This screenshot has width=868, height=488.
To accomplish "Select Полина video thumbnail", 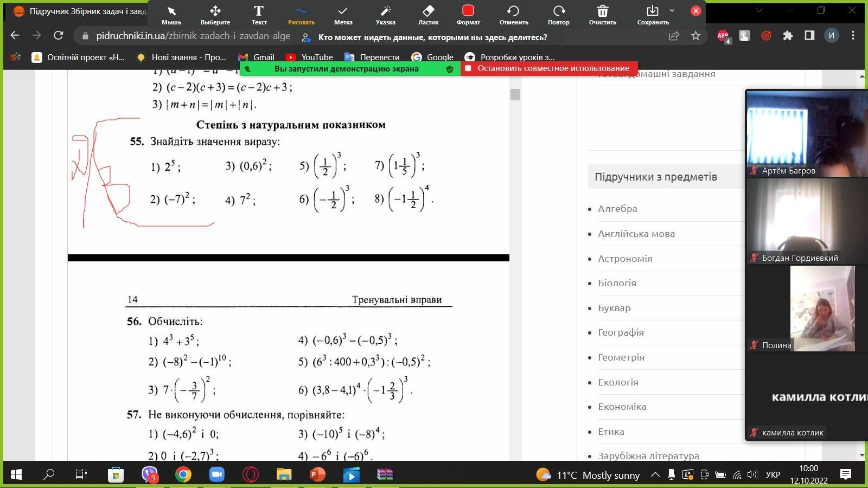I will click(x=807, y=309).
